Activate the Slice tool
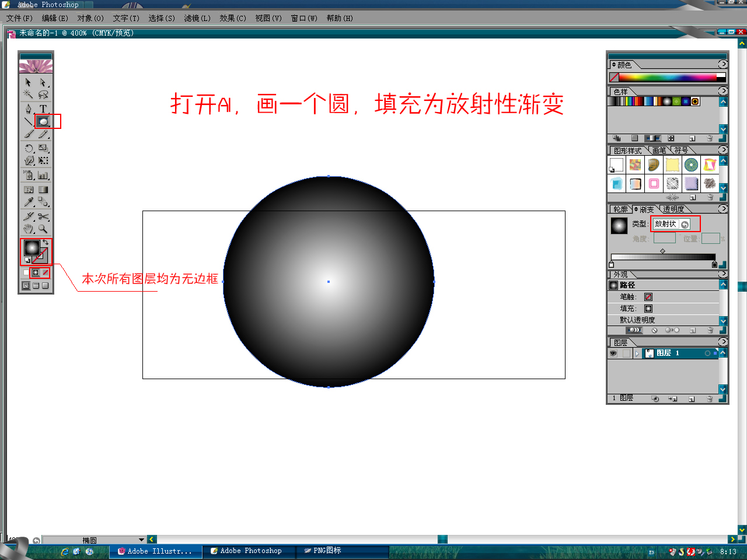 pos(28,216)
